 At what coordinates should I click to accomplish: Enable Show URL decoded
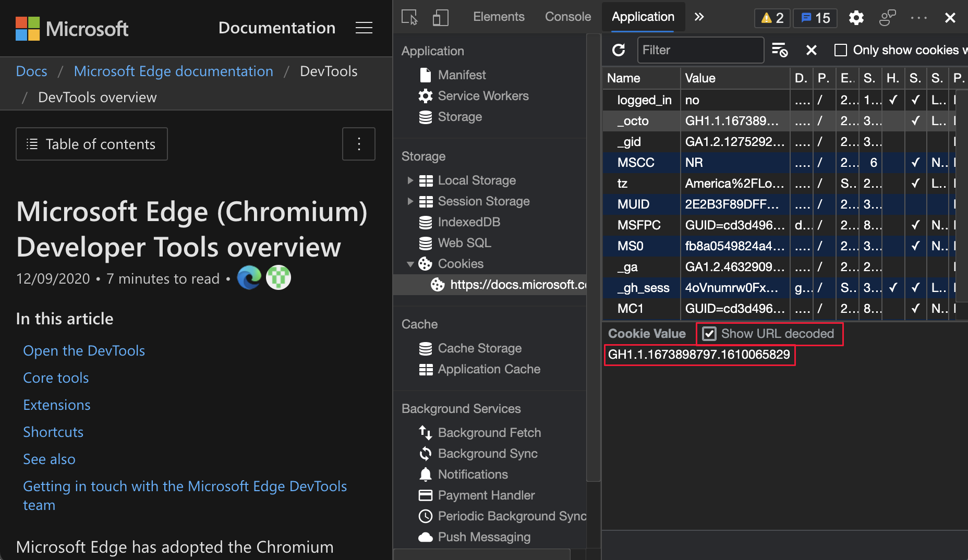click(x=709, y=334)
